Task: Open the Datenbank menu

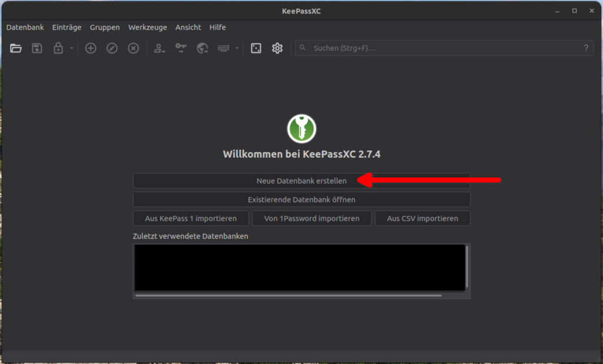Action: coord(25,27)
